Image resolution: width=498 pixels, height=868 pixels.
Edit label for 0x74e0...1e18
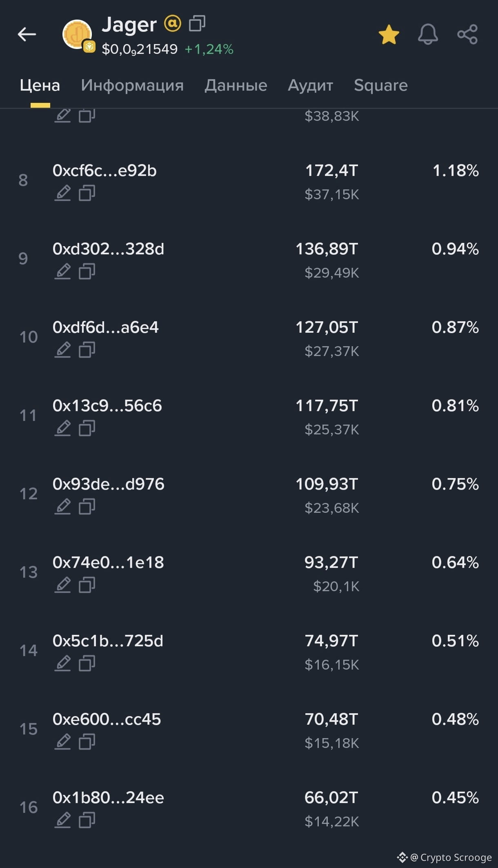click(62, 585)
